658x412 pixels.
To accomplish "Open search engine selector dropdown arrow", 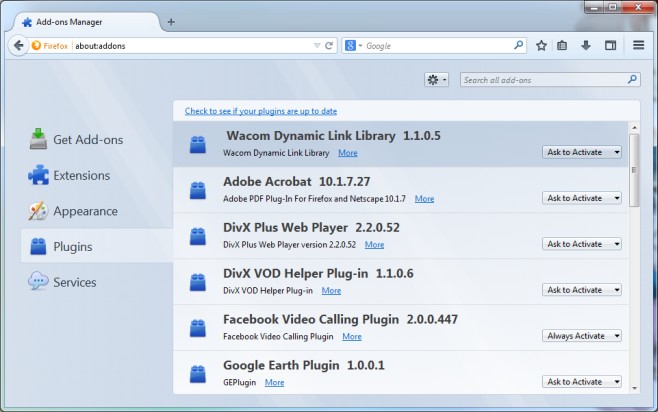I will click(x=360, y=45).
